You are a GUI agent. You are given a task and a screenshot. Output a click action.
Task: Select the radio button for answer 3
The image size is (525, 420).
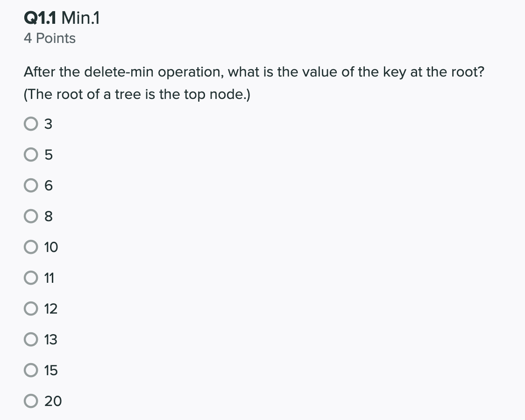tap(31, 124)
